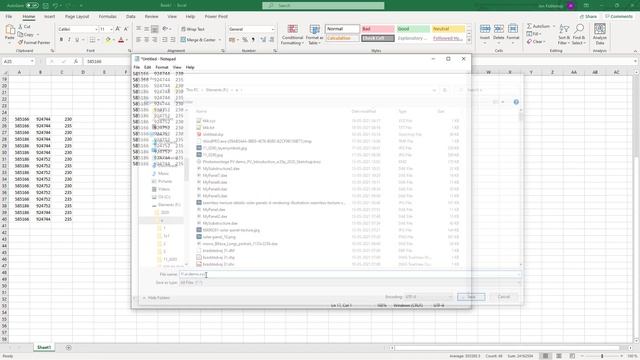Click the Comma Style icon
This screenshot has width=640, height=360.
tap(253, 40)
